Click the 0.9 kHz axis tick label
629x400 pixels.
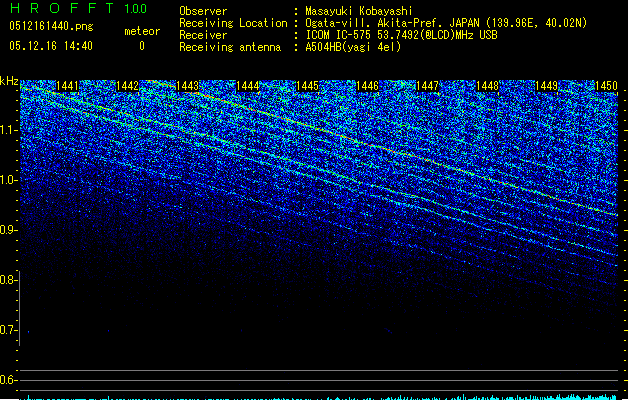[x=8, y=230]
